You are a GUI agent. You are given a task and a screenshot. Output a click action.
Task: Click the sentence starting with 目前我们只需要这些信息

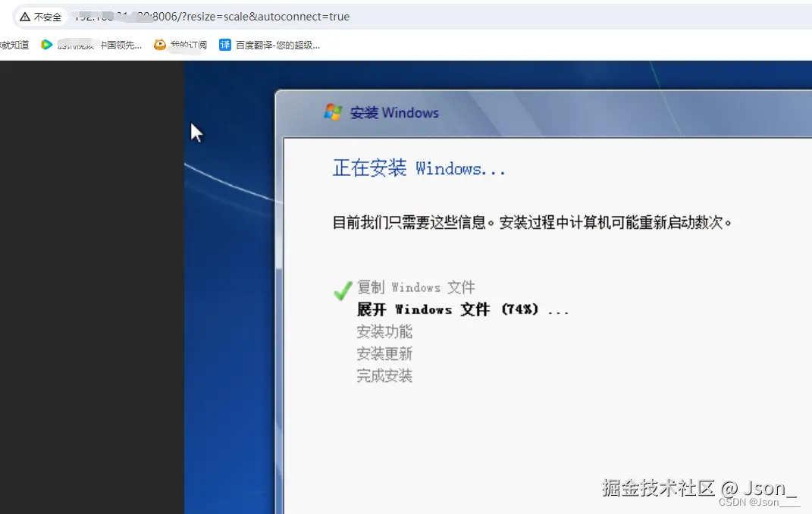531,223
